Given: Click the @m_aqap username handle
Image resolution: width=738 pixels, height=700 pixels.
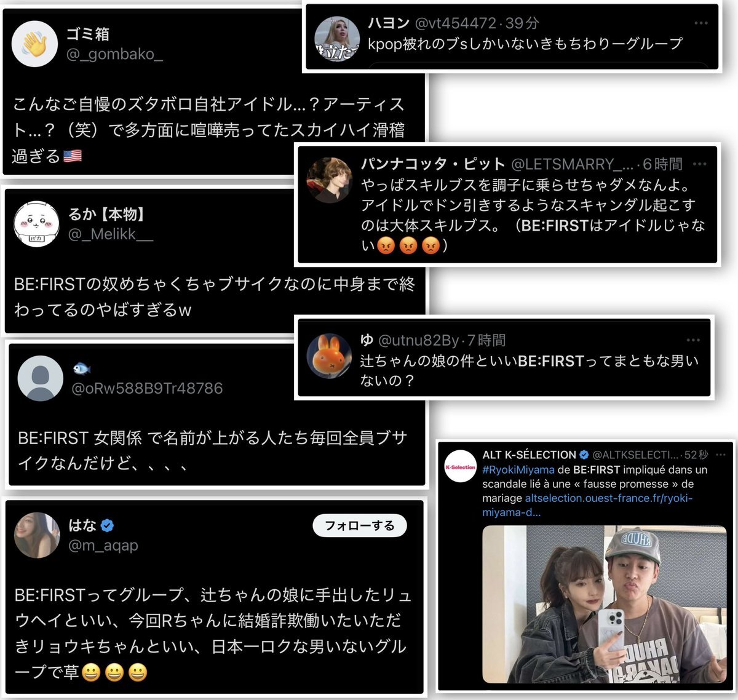Looking at the screenshot, I should click(x=103, y=546).
